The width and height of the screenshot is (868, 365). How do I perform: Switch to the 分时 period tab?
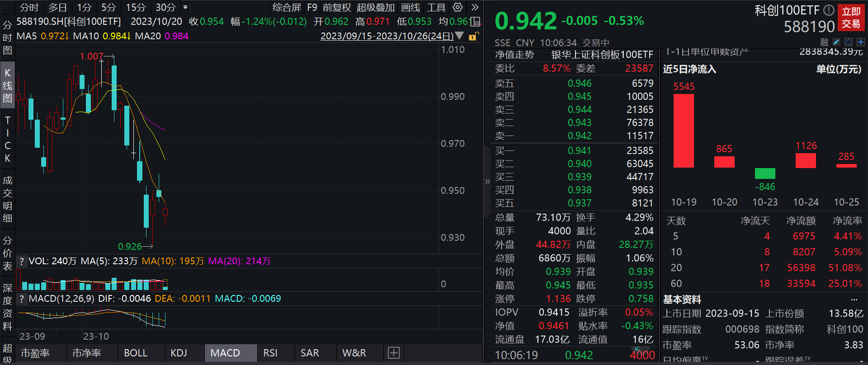click(29, 7)
